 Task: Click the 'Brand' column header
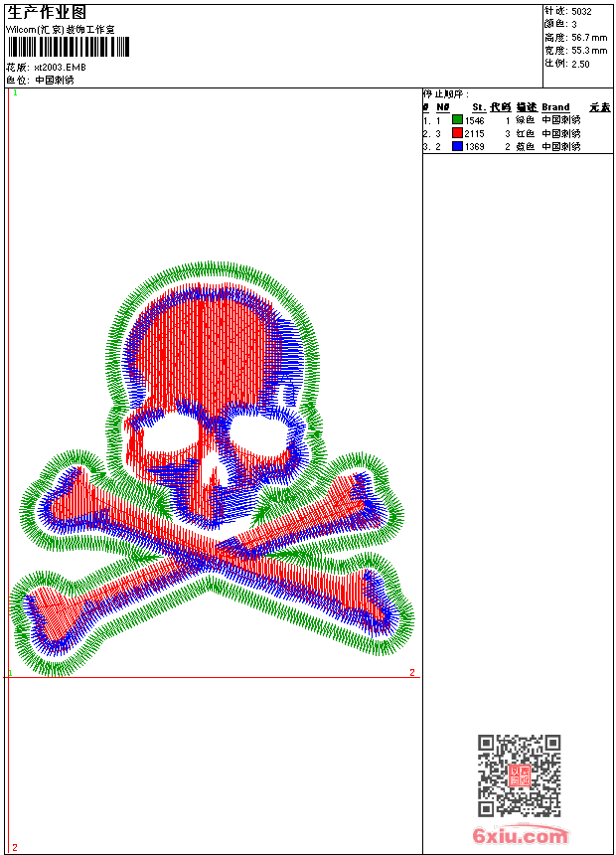coord(555,107)
